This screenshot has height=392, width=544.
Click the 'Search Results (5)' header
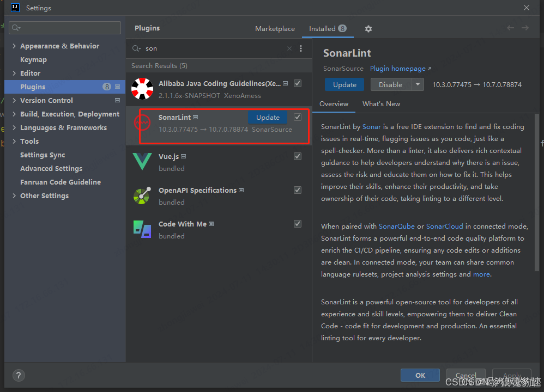coord(159,66)
